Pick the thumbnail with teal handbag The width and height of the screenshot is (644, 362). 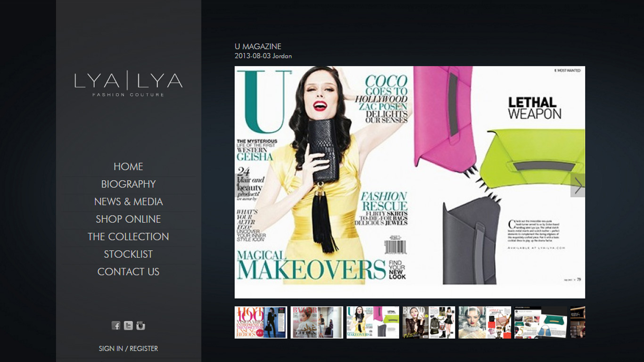[540, 322]
